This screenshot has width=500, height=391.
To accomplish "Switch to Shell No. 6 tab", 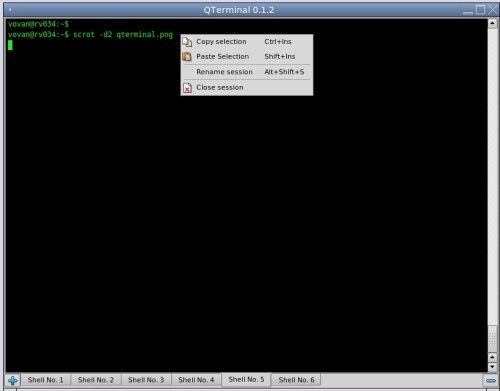I will pyautogui.click(x=296, y=380).
